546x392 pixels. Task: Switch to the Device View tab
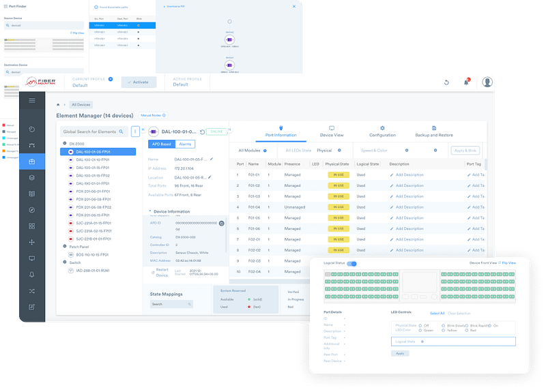click(332, 132)
